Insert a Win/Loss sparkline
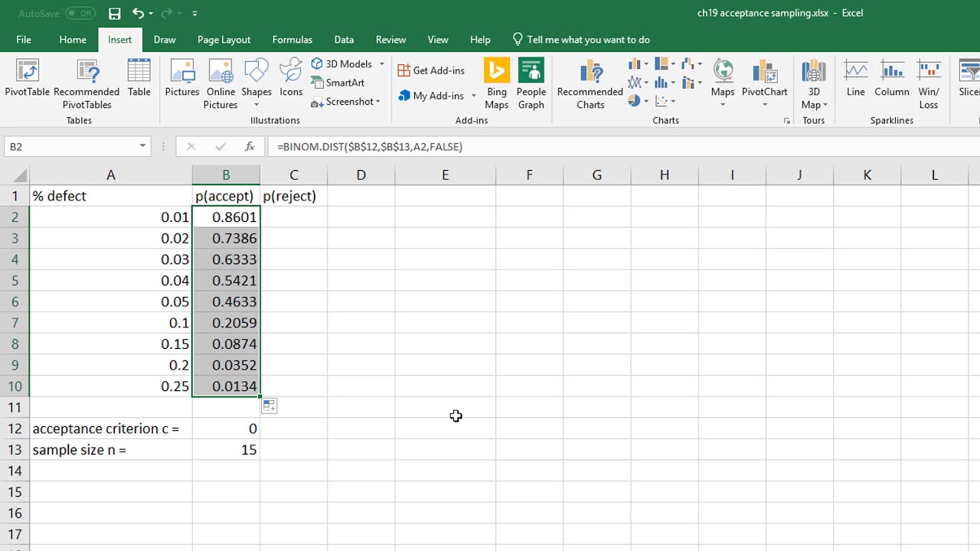The width and height of the screenshot is (980, 551). (x=929, y=84)
